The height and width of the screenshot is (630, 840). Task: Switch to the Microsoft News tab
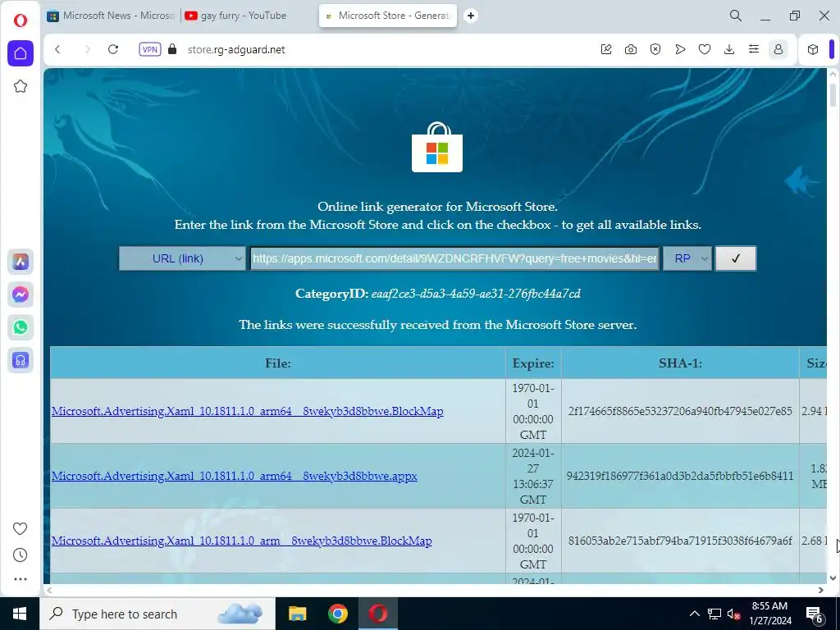point(112,16)
